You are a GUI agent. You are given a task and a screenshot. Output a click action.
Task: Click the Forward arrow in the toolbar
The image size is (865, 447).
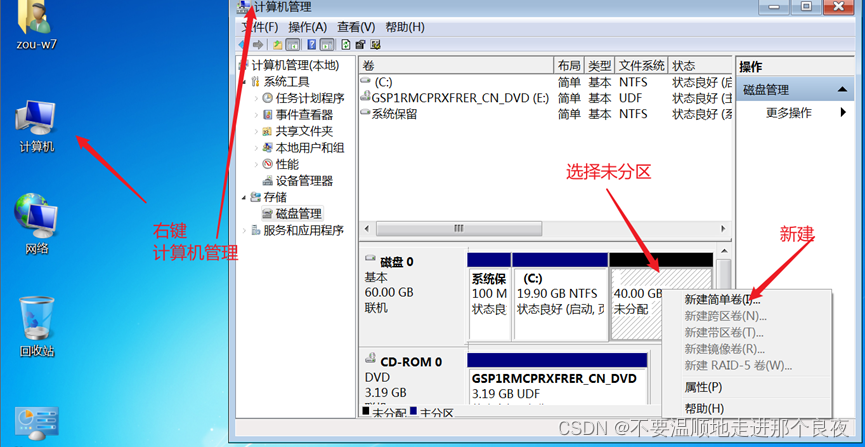pos(258,45)
